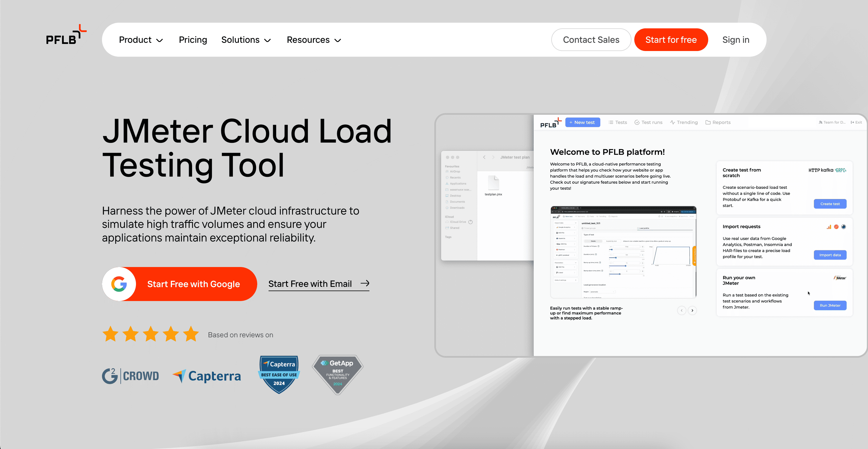Screen dimensions: 868x449
Task: Click the testplan.jmx file icon
Action: tap(493, 183)
